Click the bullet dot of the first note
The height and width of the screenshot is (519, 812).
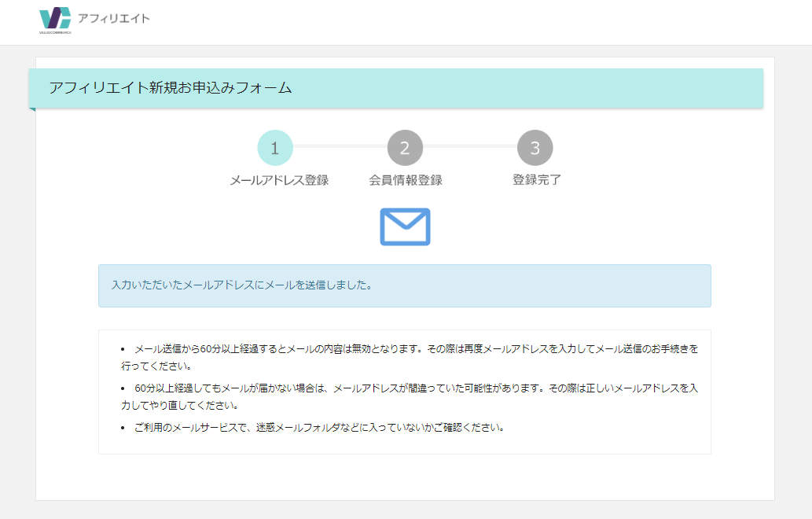point(123,348)
